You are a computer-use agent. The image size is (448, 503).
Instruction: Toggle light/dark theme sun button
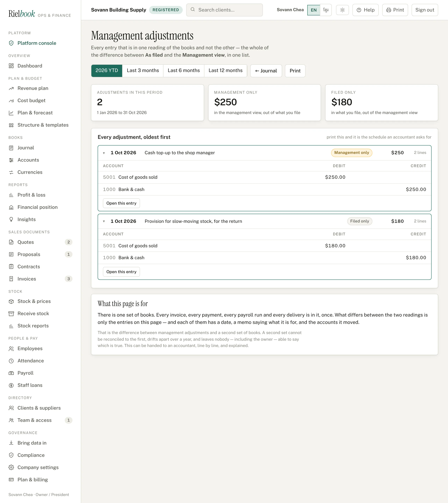[342, 10]
